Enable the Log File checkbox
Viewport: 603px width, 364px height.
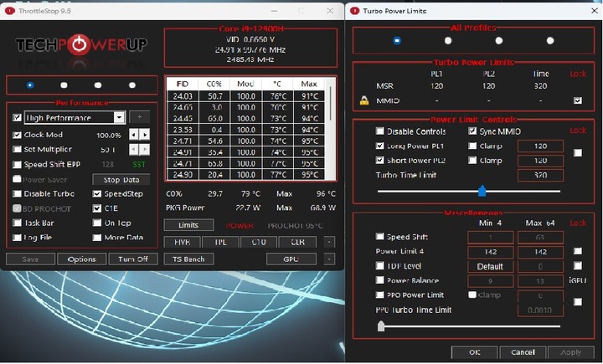(17, 238)
